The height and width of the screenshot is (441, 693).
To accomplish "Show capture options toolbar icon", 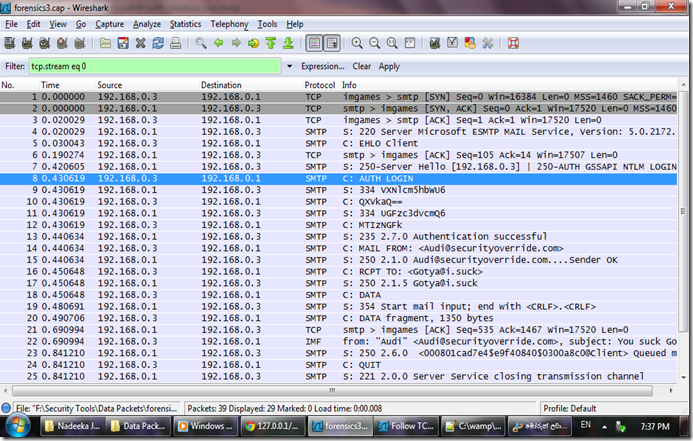I will point(27,43).
